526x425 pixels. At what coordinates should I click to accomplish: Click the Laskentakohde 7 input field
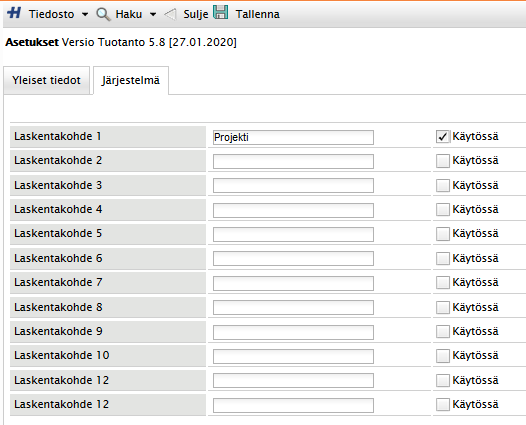pyautogui.click(x=293, y=283)
